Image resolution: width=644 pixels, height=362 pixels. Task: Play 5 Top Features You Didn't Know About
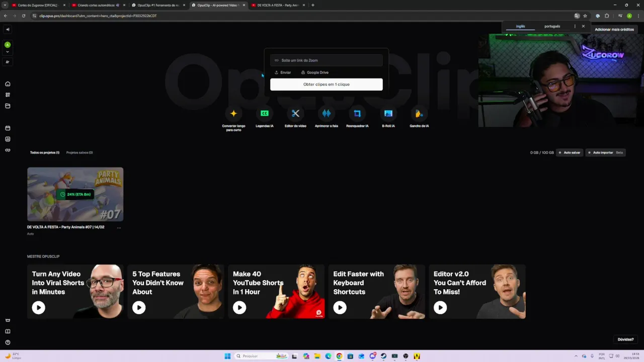pos(139,308)
